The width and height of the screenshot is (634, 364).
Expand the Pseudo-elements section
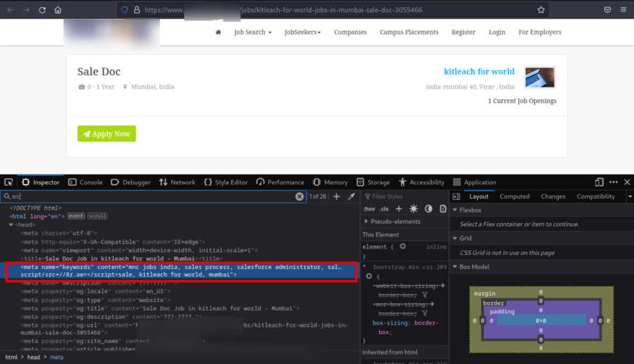coord(366,221)
